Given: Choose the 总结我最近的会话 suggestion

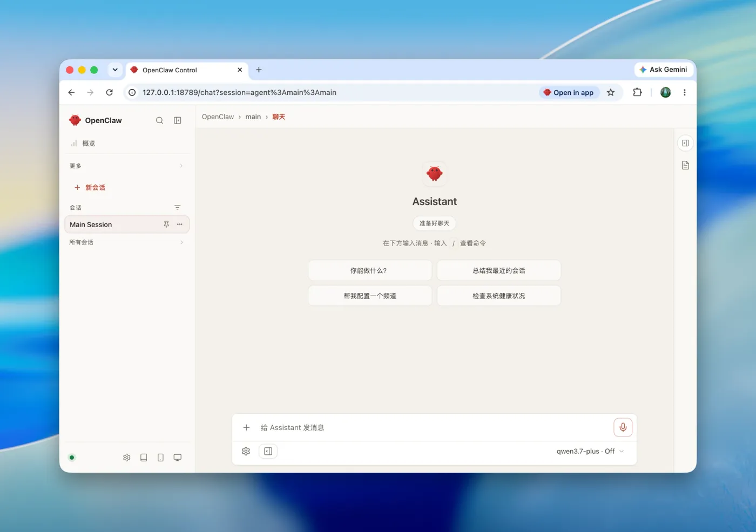Looking at the screenshot, I should (499, 270).
